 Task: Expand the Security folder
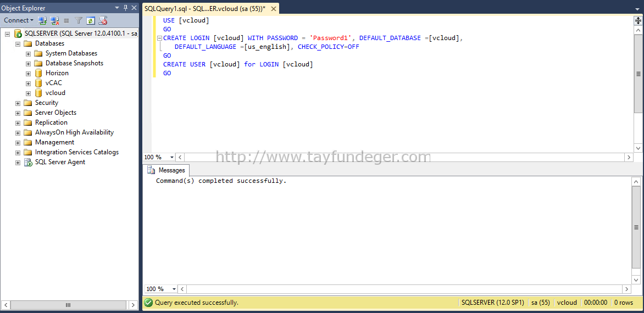click(18, 103)
